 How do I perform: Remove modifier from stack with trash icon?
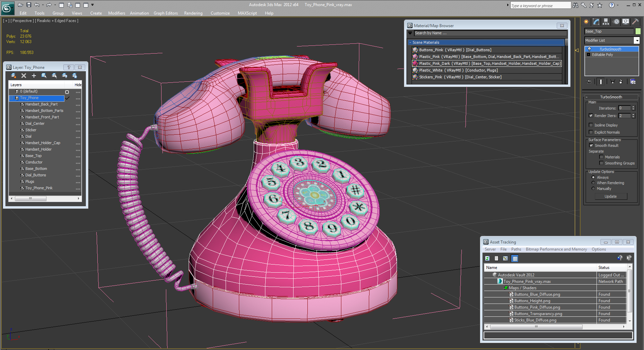pos(621,81)
